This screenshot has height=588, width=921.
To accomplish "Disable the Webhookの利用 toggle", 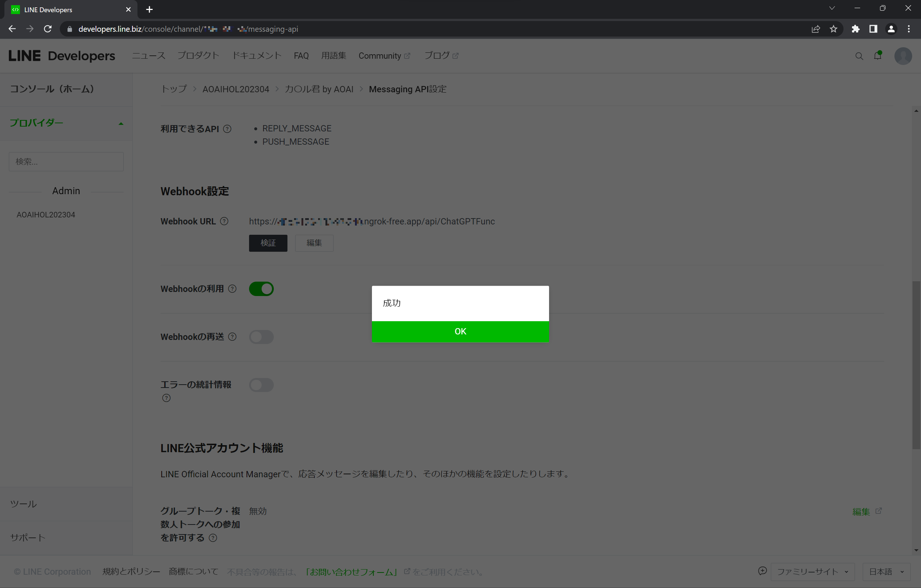I will coord(262,289).
